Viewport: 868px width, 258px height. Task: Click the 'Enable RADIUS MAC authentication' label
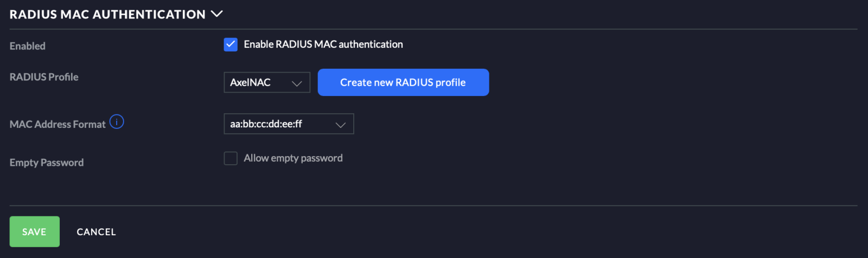(323, 44)
